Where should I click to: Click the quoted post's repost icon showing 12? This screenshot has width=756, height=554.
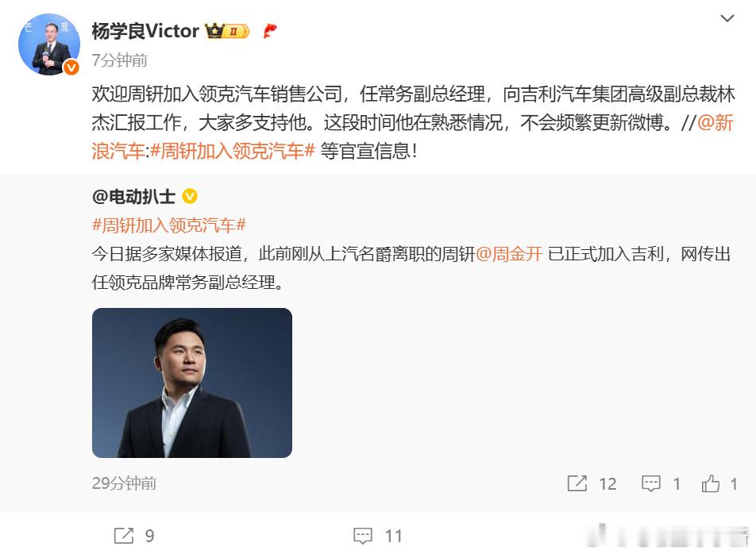tap(577, 483)
